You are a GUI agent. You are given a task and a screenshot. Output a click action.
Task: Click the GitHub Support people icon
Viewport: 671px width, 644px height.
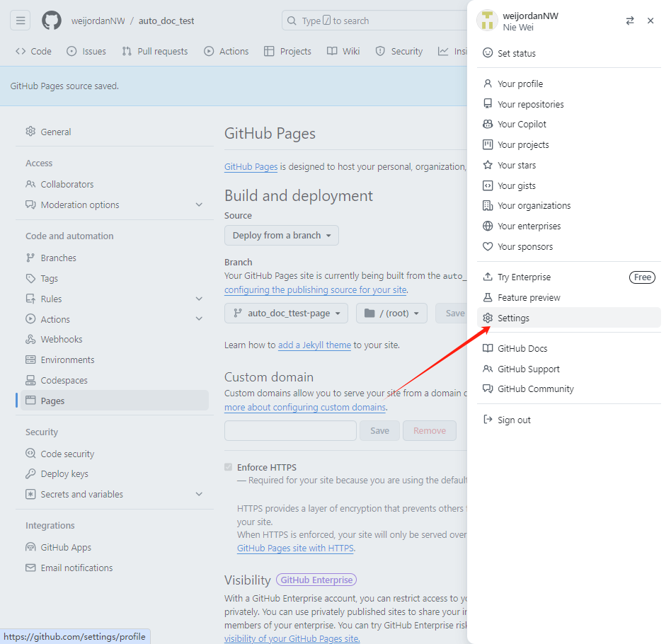488,369
